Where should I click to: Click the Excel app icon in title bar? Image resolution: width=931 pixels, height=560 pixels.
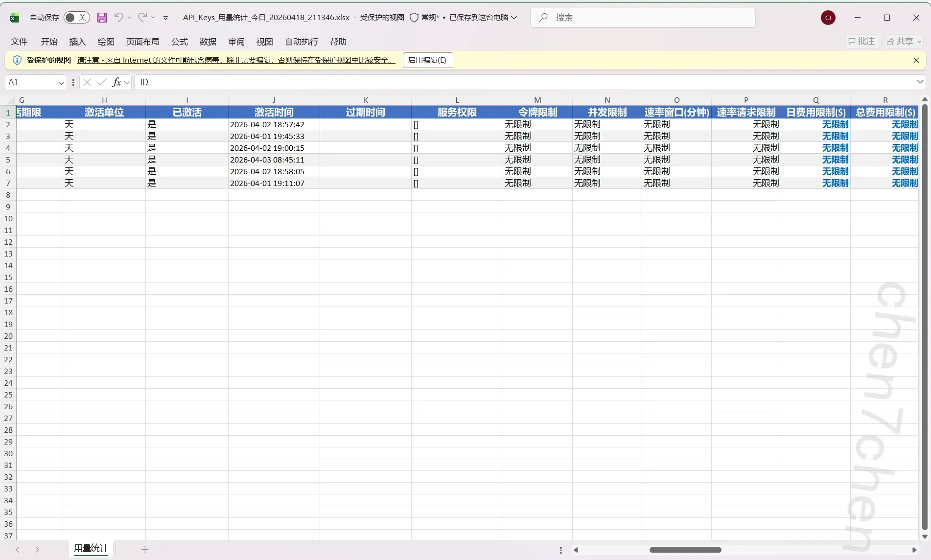pos(14,18)
